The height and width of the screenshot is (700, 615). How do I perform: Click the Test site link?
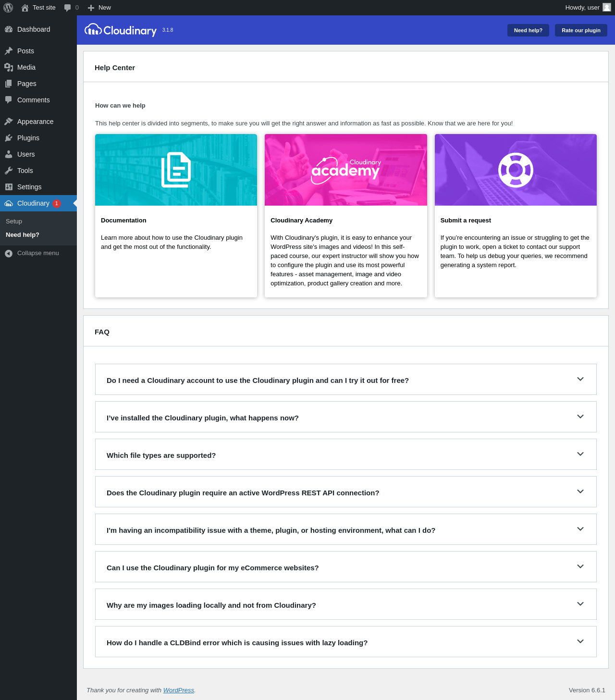[x=44, y=8]
